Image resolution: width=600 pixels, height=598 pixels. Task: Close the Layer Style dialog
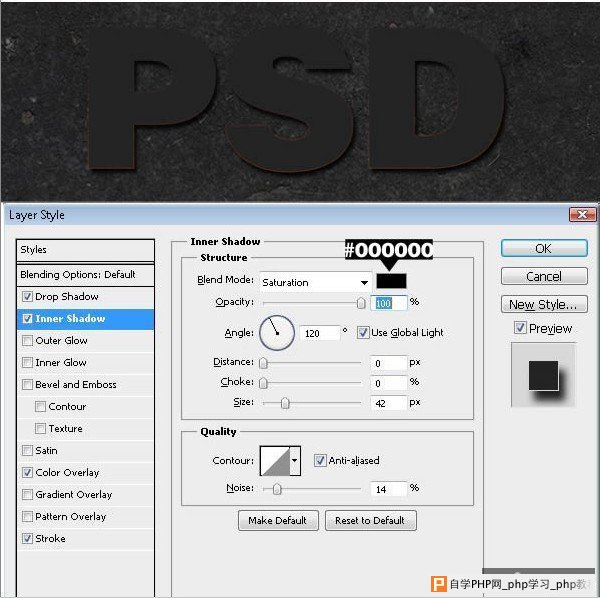(582, 215)
